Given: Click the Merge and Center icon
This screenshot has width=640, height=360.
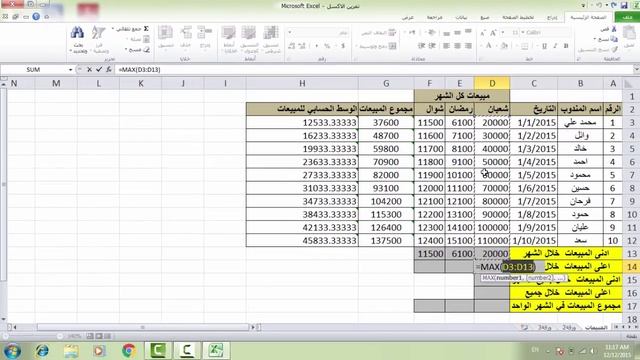Looking at the screenshot, I should click(x=392, y=46).
